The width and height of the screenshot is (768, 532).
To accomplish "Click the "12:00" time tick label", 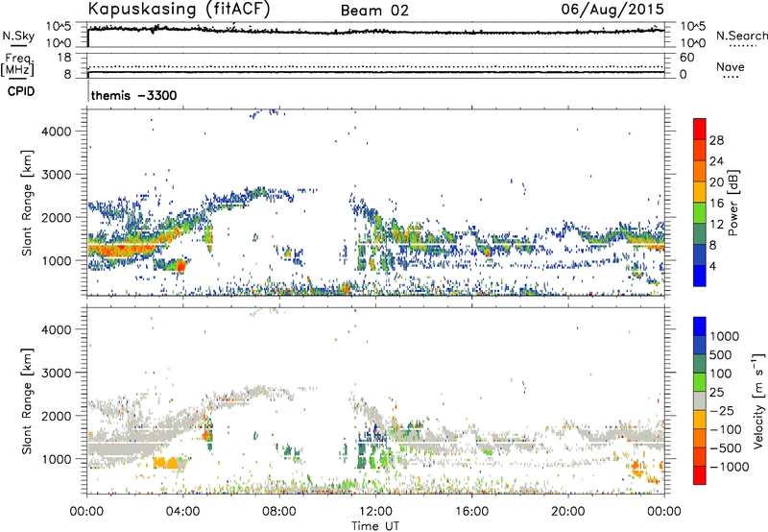I will pos(375,512).
